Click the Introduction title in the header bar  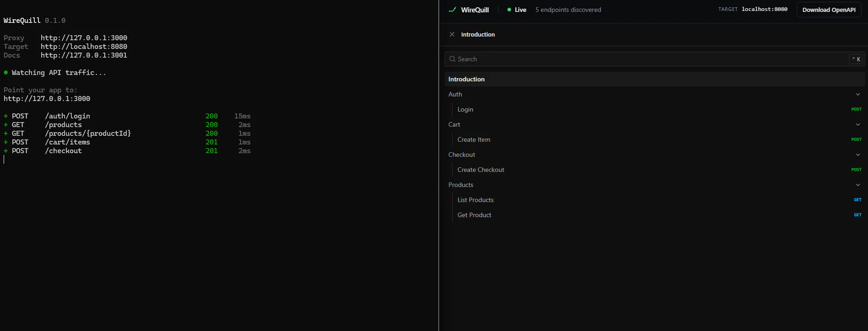point(478,34)
